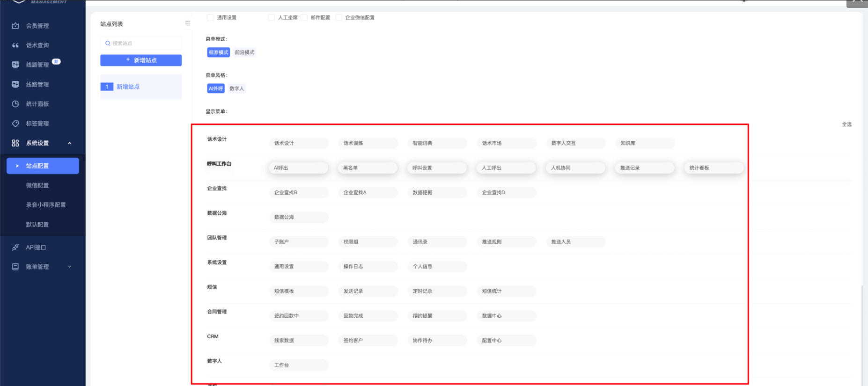
Task: Enable the 企业微信配置 checkbox
Action: click(x=338, y=17)
